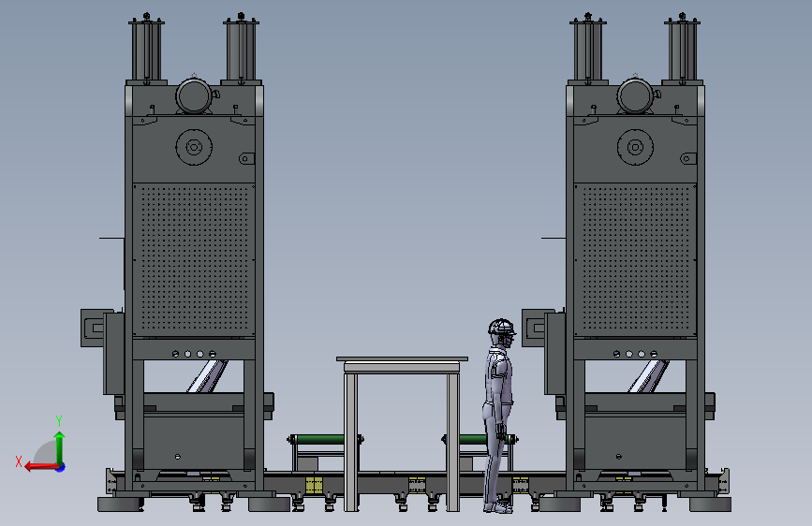Click the blue Z axis dot on the triad

[x=61, y=467]
